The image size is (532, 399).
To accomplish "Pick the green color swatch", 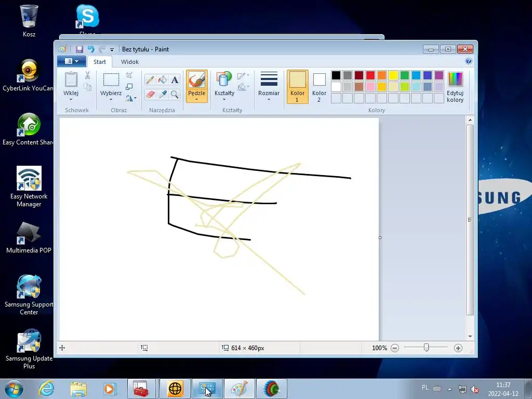I will coord(404,75).
